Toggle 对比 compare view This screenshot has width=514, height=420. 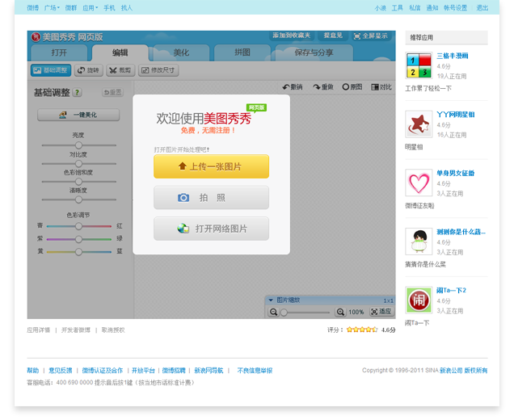(x=381, y=86)
